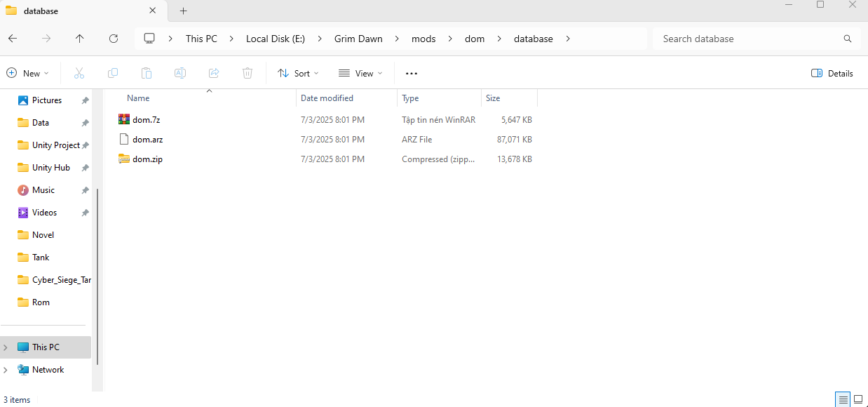Screen dimensions: 868x407
Task: Click the Cut scissors icon in toolbar
Action: coord(79,73)
